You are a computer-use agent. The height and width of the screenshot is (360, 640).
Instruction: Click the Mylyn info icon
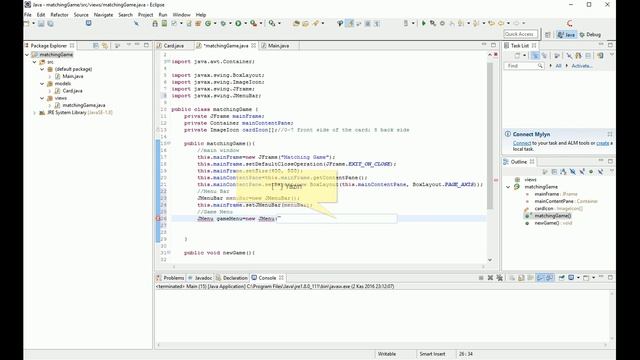tap(508, 134)
